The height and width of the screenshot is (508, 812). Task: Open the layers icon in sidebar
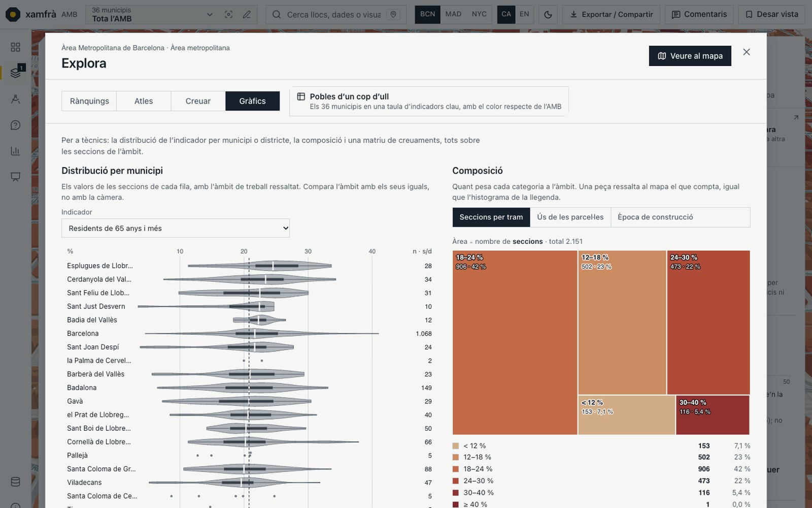pos(15,73)
